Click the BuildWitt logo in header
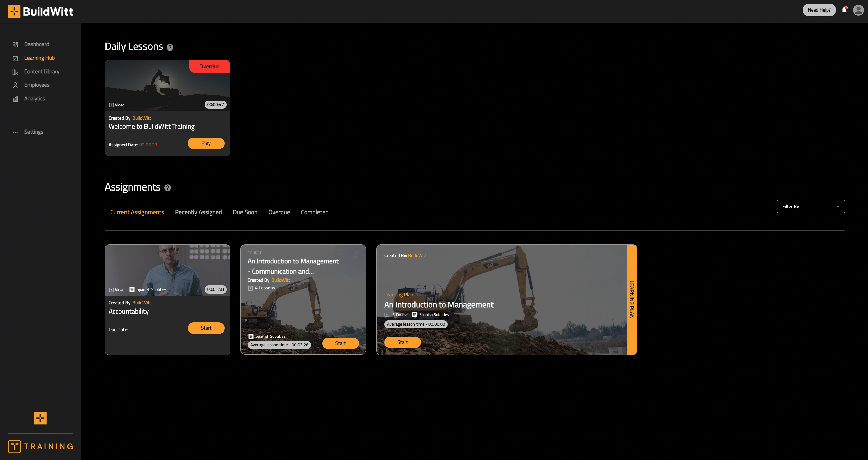The height and width of the screenshot is (460, 868). point(40,12)
